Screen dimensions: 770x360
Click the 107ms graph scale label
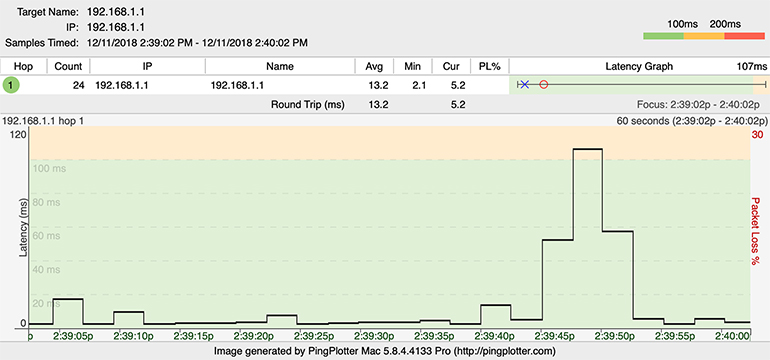click(752, 66)
